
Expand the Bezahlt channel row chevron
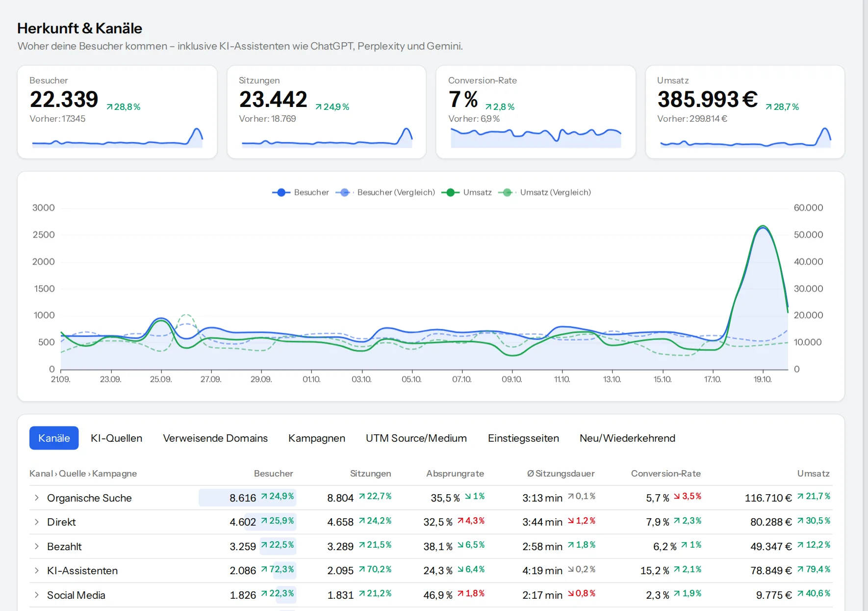(x=37, y=546)
